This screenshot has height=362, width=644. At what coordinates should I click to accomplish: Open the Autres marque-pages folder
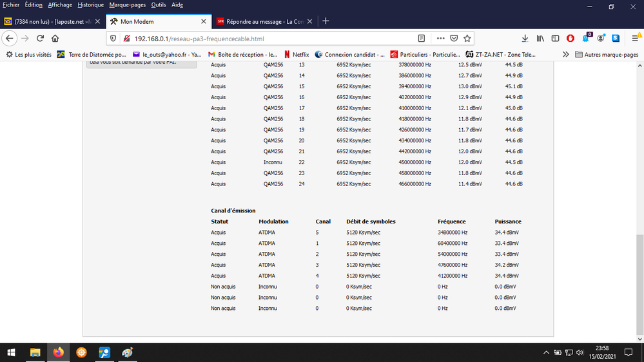click(x=605, y=55)
